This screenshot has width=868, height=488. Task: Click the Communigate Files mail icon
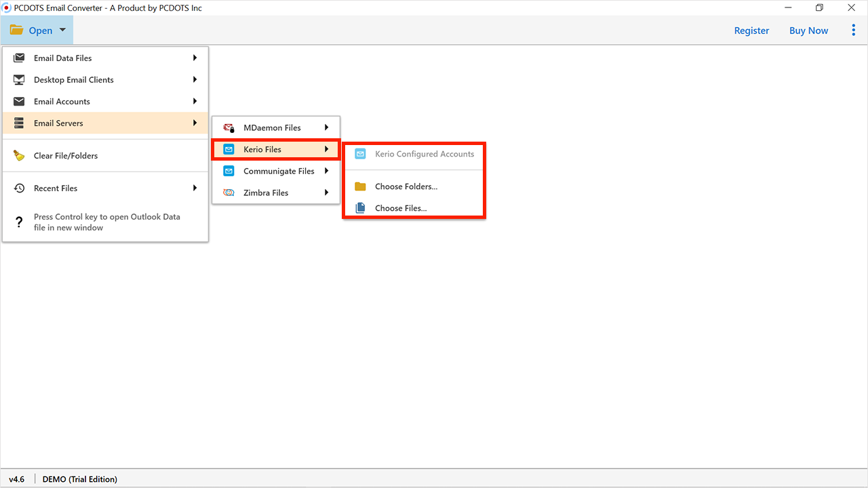(229, 171)
